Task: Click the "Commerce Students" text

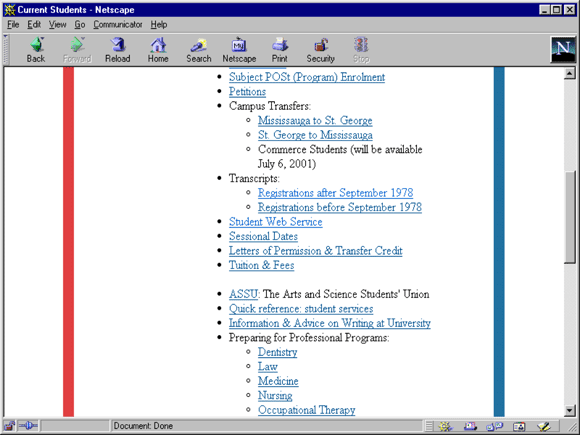Action: click(x=303, y=149)
